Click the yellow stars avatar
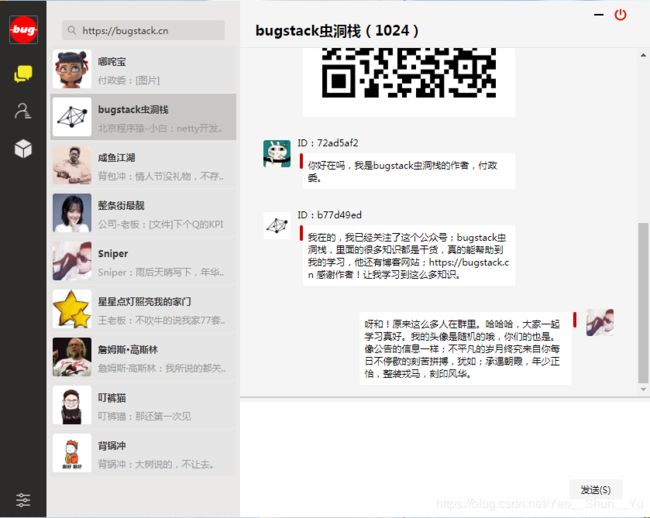The image size is (650, 518). coord(72,309)
